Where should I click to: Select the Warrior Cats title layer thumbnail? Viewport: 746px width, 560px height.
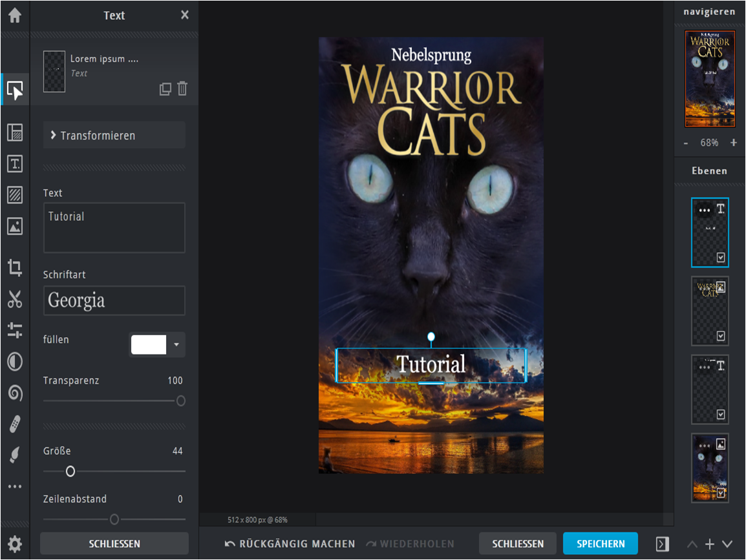710,311
